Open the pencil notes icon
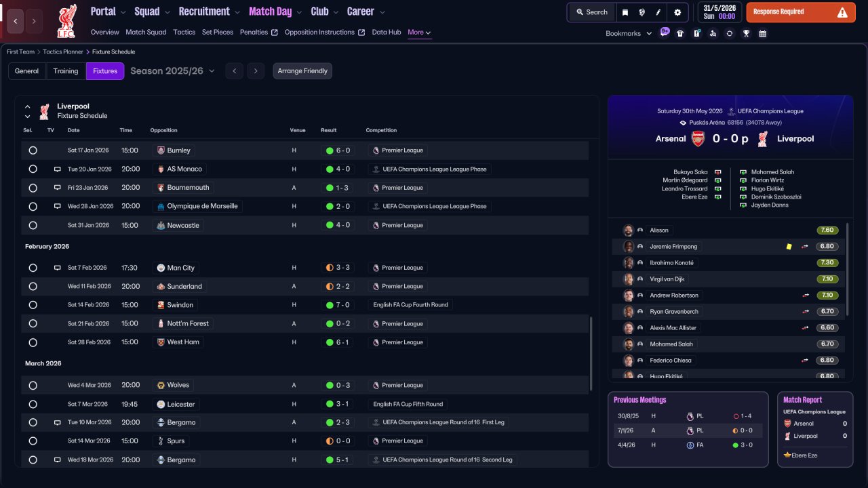This screenshot has height=488, width=868. pos(658,12)
